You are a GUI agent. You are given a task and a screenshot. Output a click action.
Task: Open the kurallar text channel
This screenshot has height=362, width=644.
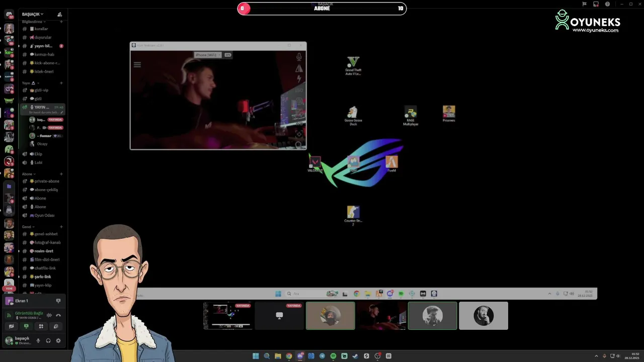click(x=43, y=29)
